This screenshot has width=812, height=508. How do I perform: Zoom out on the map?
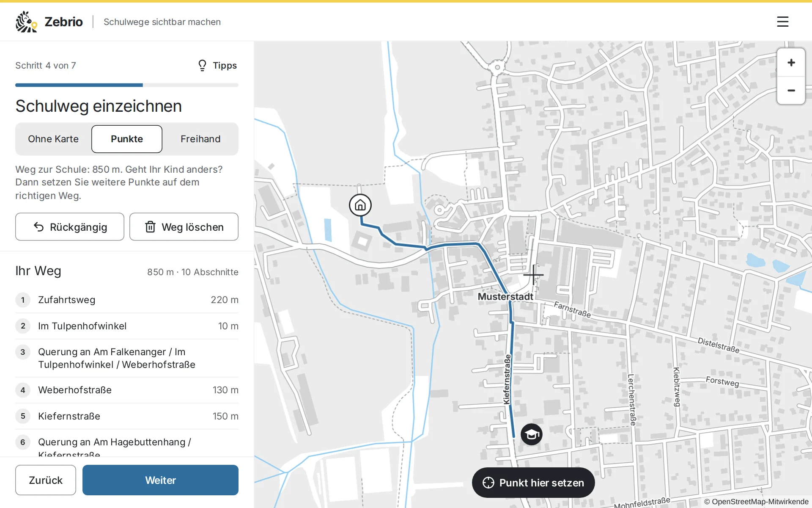791,91
